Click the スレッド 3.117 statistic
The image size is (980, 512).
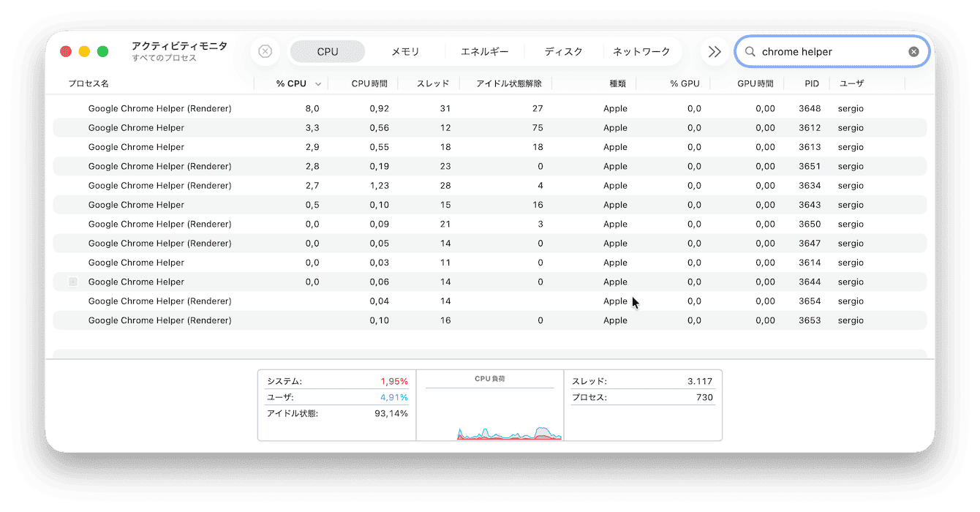(x=642, y=381)
